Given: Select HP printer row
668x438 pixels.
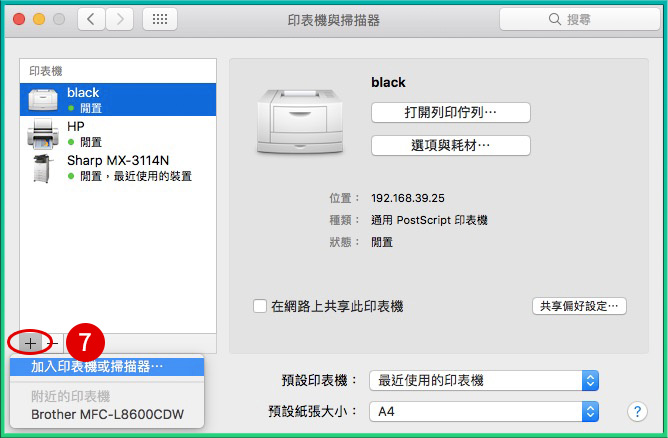Looking at the screenshot, I should pos(118,134).
